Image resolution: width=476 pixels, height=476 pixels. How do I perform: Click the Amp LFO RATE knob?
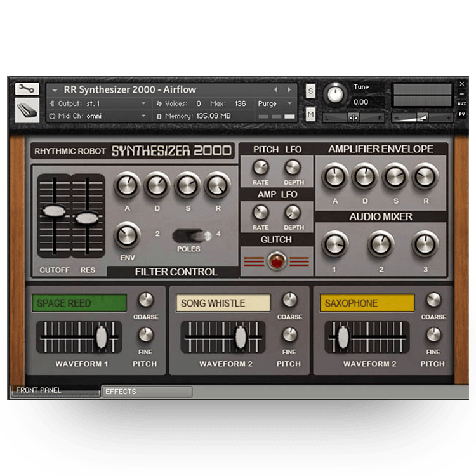pyautogui.click(x=261, y=213)
